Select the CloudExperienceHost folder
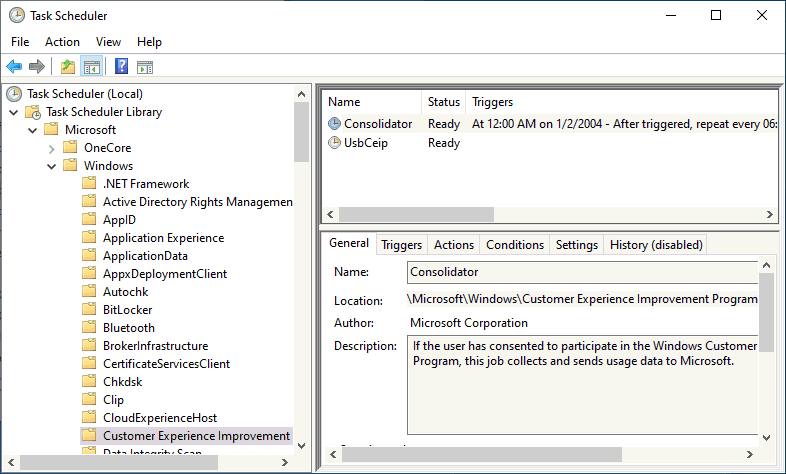 [x=160, y=418]
